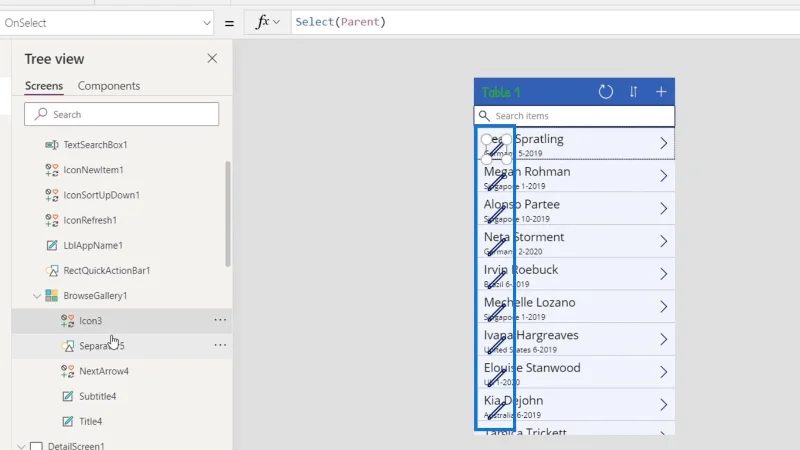Open the Ivana Hargreaves row arrow

pos(663,339)
